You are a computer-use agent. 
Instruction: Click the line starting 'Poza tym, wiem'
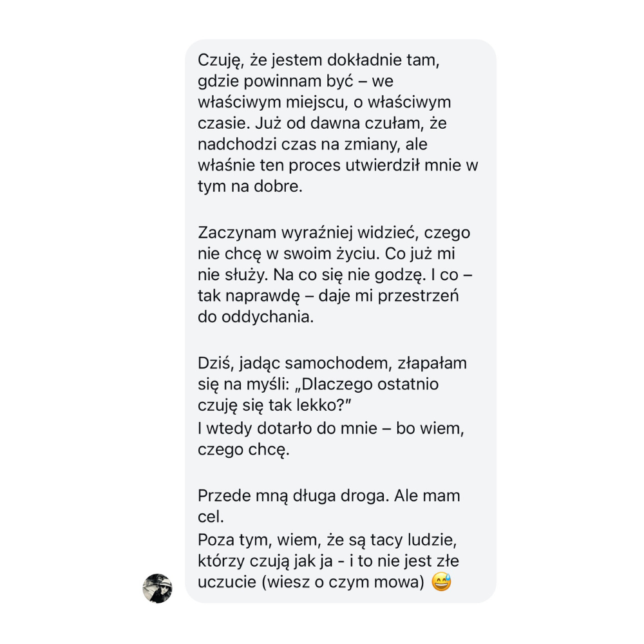click(x=327, y=540)
